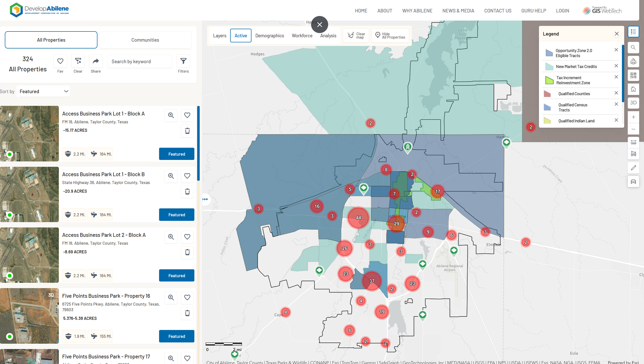Viewport: 644px width, 364px height.
Task: Remove Qualified Indian Land layer
Action: pos(616,120)
